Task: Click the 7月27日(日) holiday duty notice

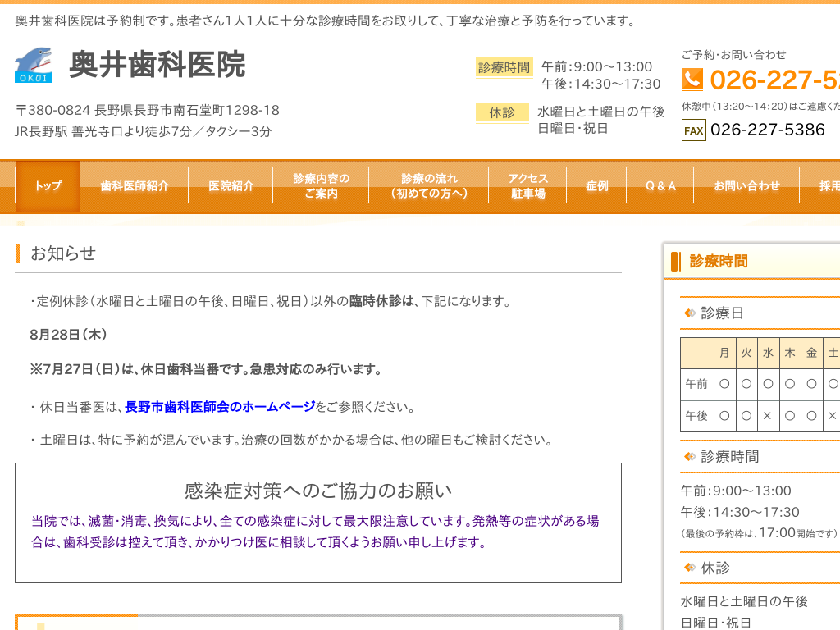Action: 206,370
